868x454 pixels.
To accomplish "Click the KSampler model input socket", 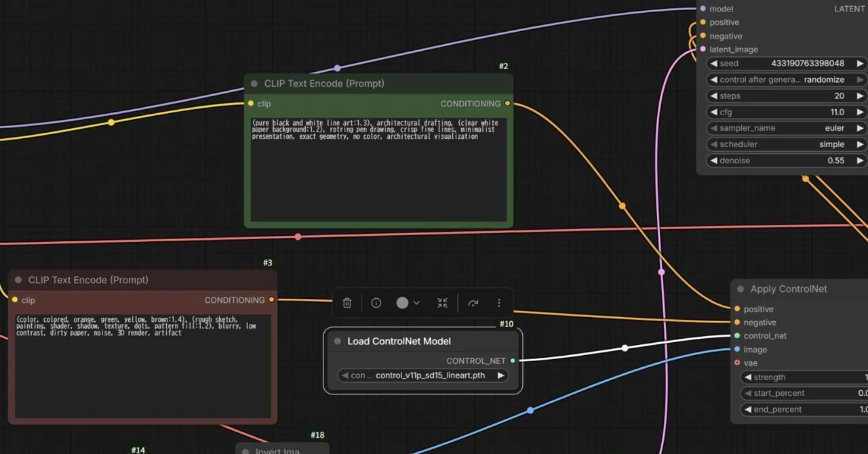I will [x=703, y=9].
